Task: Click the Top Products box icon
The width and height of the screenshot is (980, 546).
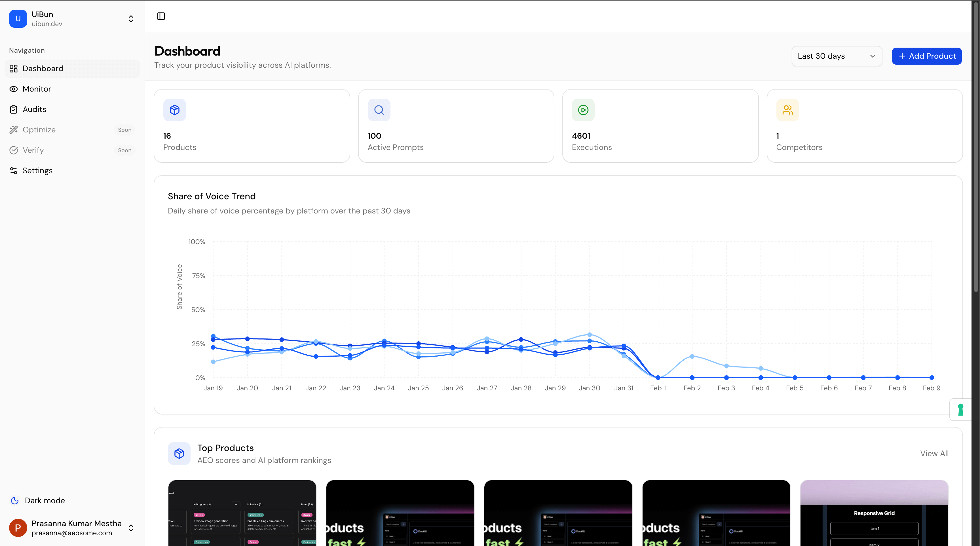Action: tap(179, 453)
